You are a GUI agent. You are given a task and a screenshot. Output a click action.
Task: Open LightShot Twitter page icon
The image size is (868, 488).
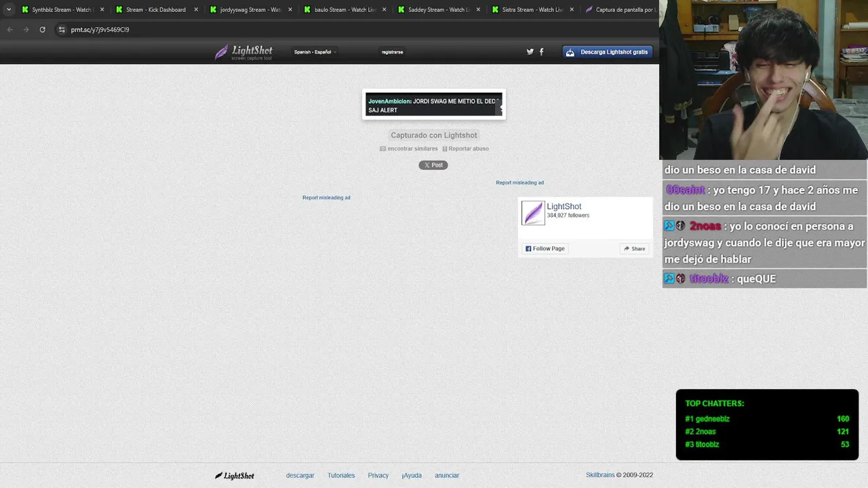(530, 52)
